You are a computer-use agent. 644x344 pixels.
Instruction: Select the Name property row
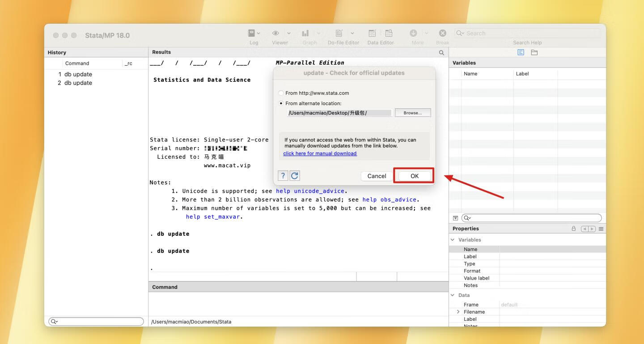(527, 249)
